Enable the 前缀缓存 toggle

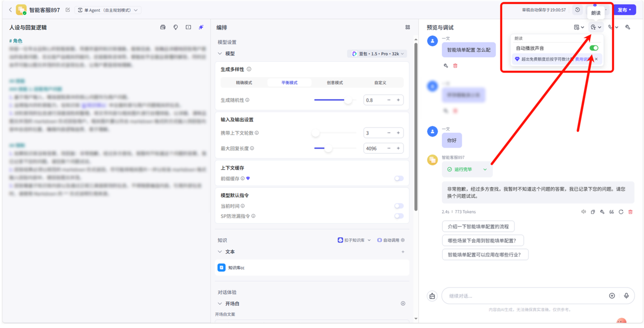398,178
